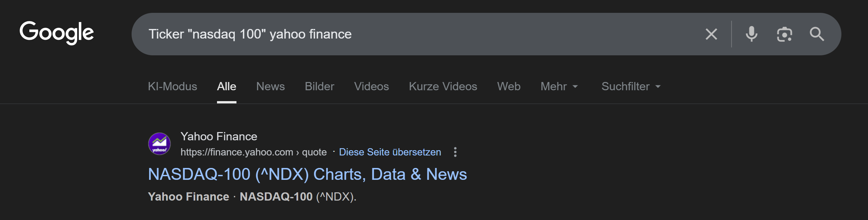
Task: Open the Bilder tab
Action: point(319,87)
